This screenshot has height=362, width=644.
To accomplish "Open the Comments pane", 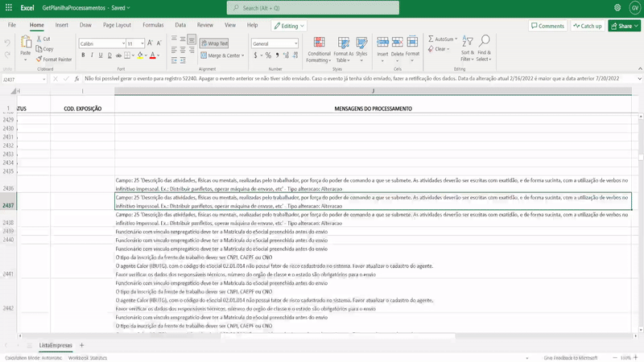I will tap(548, 26).
